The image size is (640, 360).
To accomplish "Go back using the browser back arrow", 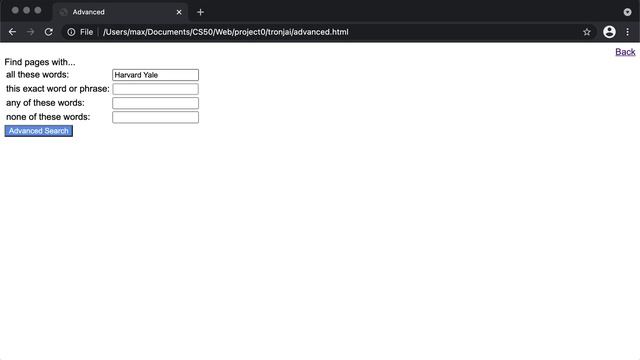I will point(12,32).
